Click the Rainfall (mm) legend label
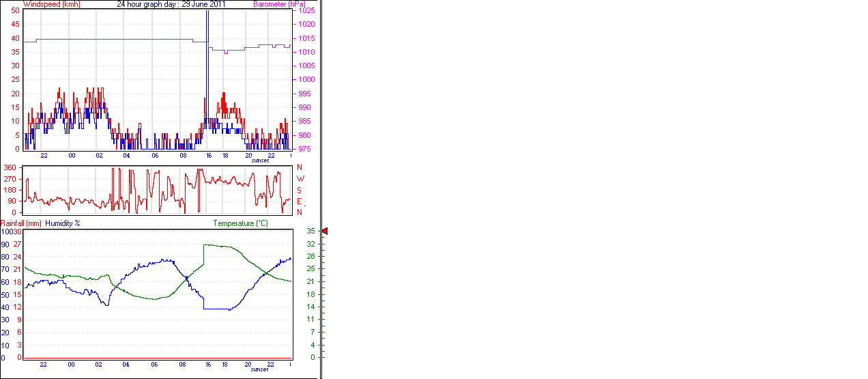The height and width of the screenshot is (379, 868). (21, 223)
